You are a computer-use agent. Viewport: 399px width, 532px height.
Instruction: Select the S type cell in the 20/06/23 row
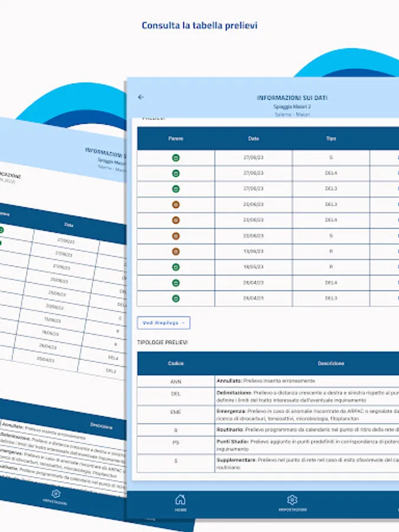(331, 235)
